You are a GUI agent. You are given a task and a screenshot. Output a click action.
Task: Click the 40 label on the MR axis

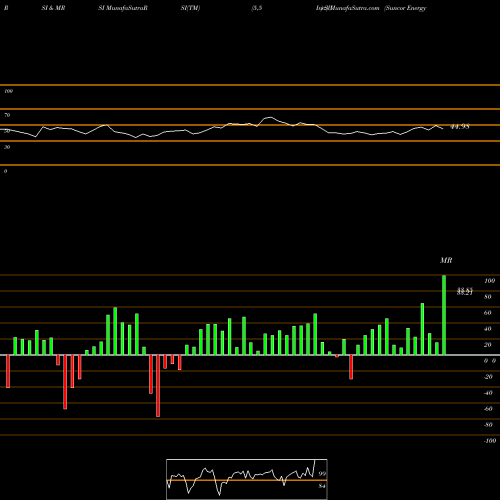488,329
